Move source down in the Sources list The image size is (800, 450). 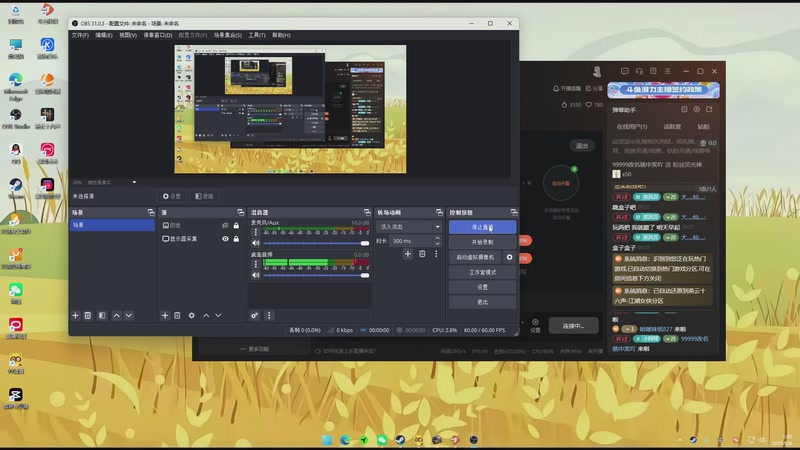[218, 316]
